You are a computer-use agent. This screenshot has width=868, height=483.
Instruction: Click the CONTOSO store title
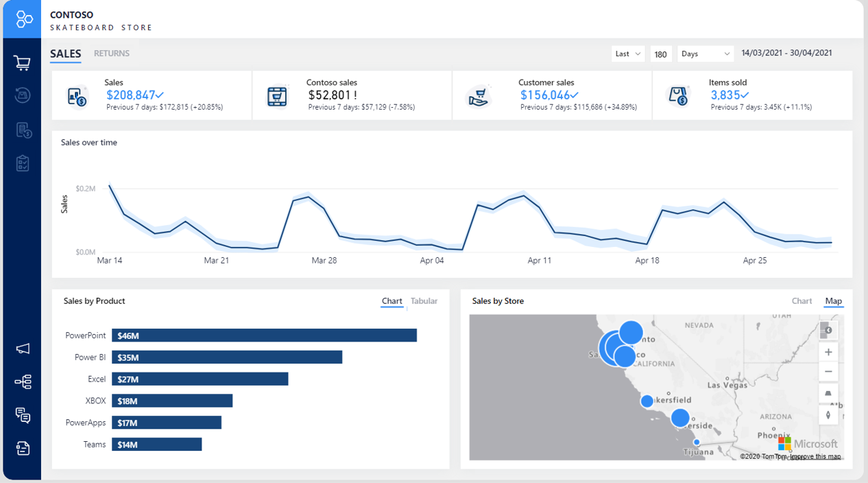tap(72, 14)
